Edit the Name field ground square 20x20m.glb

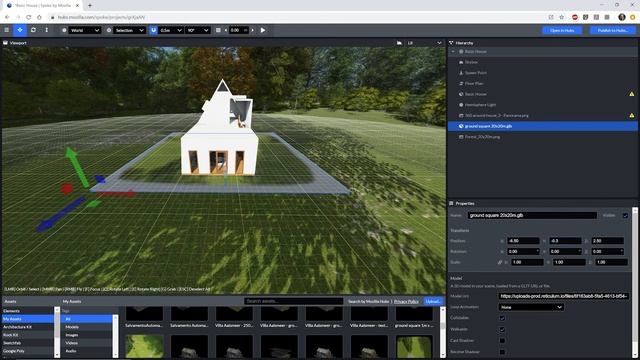point(532,215)
